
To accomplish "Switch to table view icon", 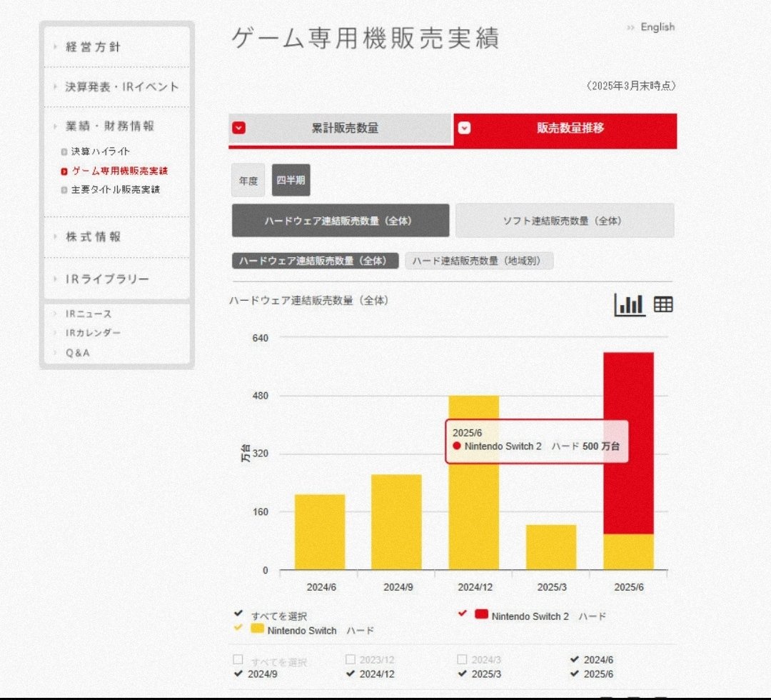I will [662, 304].
